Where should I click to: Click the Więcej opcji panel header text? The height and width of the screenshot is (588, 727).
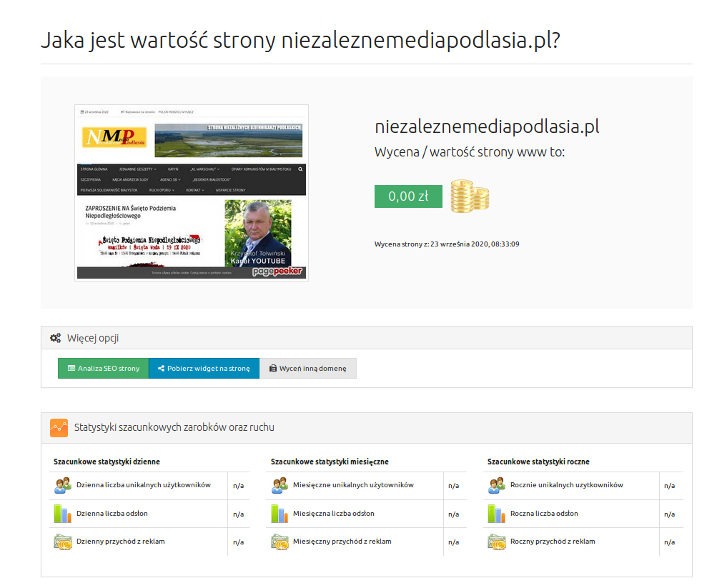[93, 338]
